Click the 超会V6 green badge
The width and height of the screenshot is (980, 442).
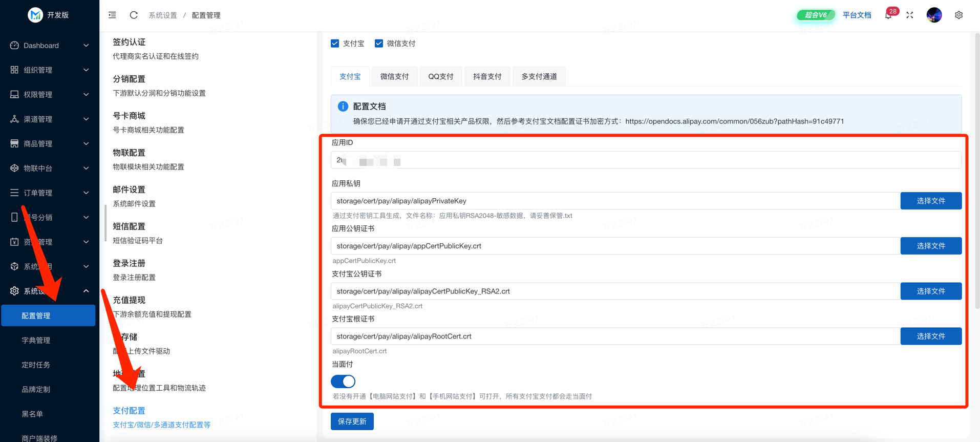click(815, 15)
